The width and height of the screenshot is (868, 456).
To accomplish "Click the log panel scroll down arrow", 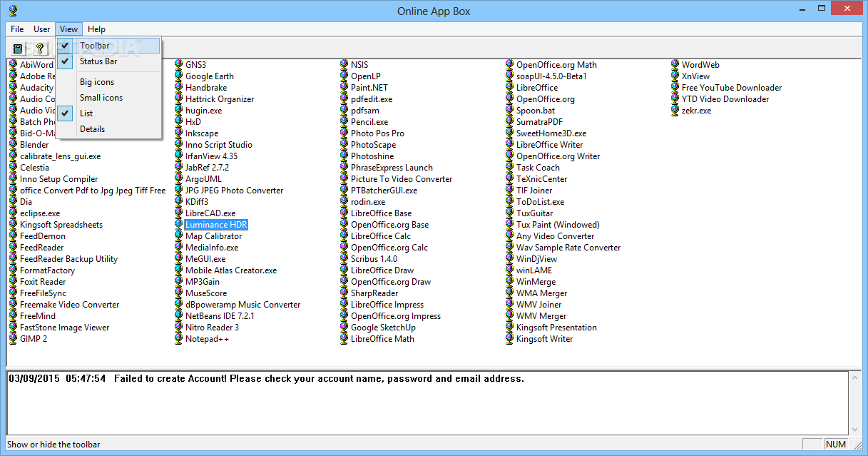I will [856, 429].
